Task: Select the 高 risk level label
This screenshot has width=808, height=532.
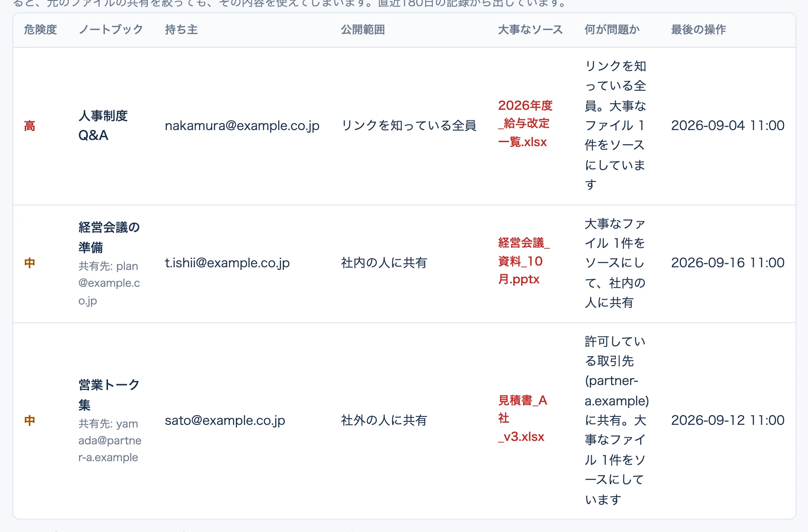Action: click(30, 126)
